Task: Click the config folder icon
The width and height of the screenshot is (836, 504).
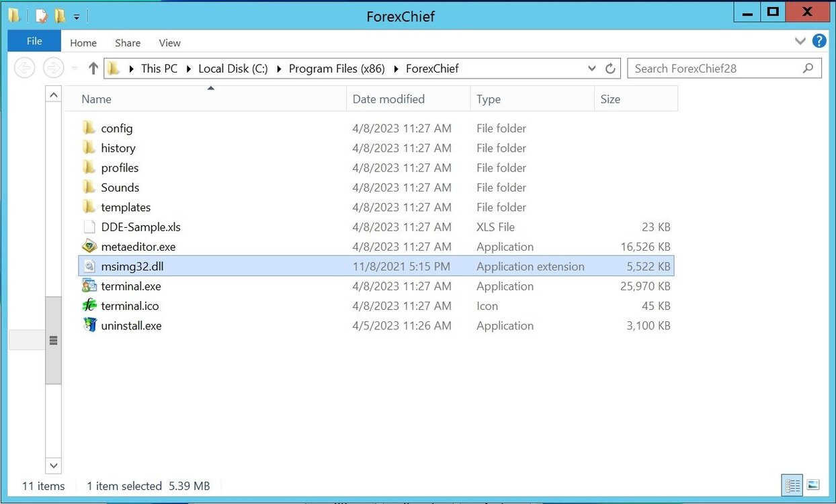Action: coord(89,128)
